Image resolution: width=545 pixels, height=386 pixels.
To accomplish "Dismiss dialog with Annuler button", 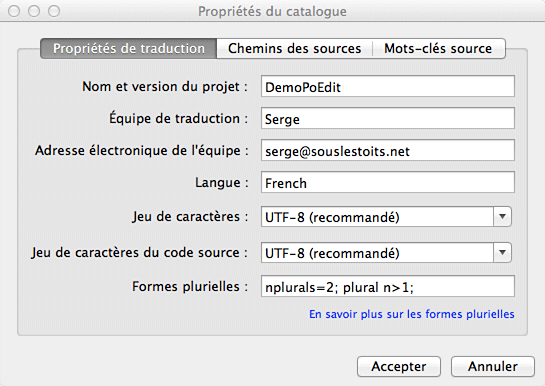I will [x=493, y=366].
